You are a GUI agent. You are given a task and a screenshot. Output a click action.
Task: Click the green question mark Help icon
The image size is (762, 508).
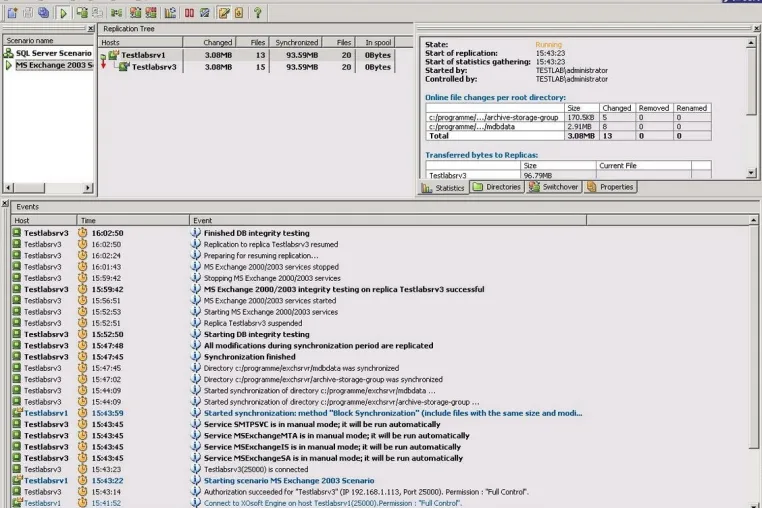[258, 13]
